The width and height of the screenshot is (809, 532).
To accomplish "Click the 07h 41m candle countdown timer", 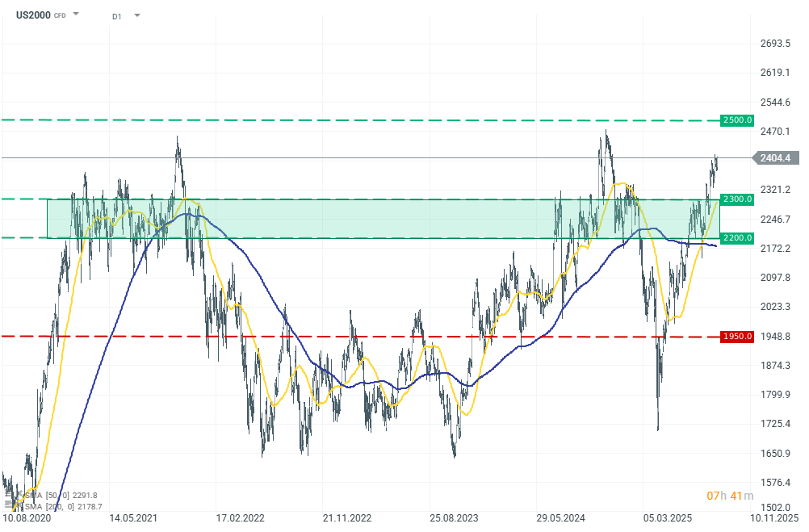I will pos(730,496).
